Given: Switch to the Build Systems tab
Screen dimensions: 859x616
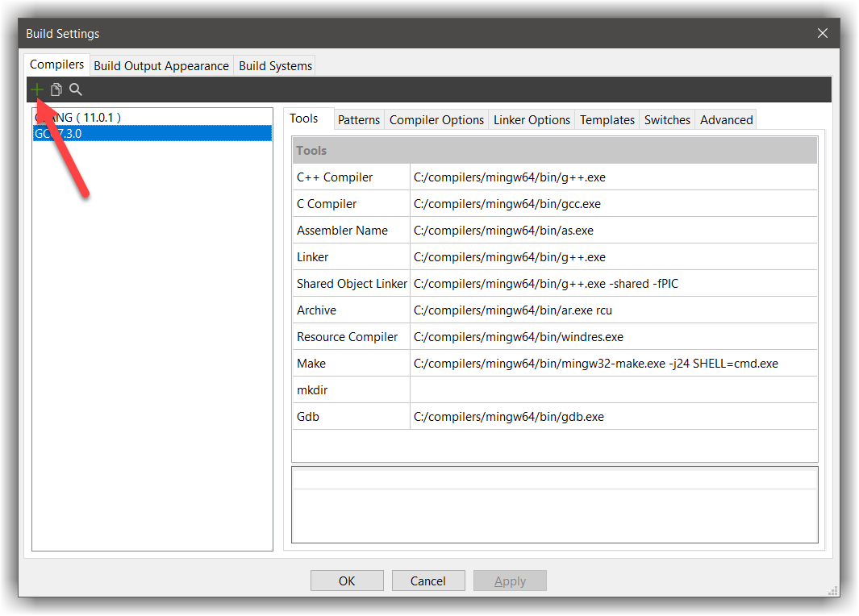Looking at the screenshot, I should click(274, 65).
